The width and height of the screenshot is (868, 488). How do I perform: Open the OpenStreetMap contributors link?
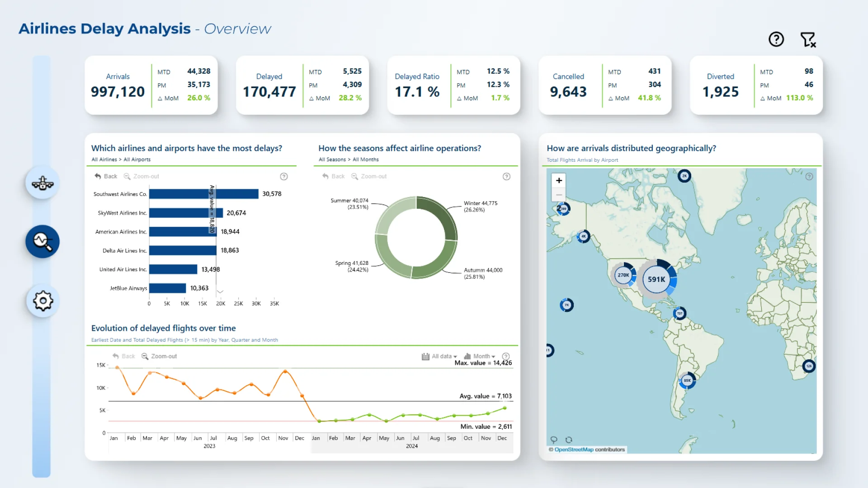(x=574, y=450)
